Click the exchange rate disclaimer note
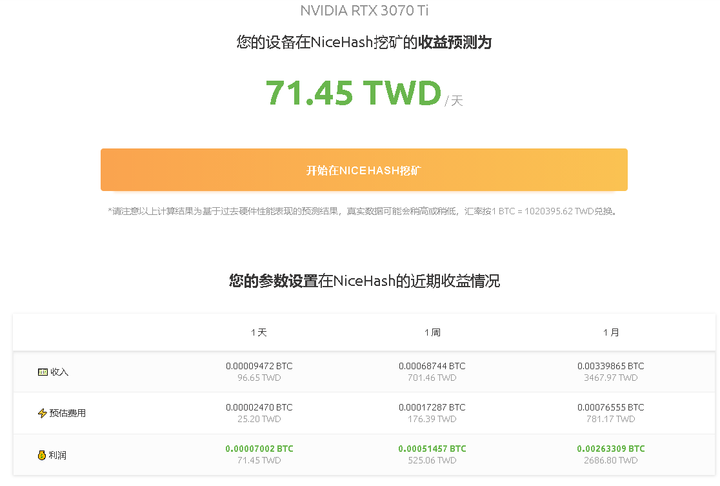 click(362, 211)
